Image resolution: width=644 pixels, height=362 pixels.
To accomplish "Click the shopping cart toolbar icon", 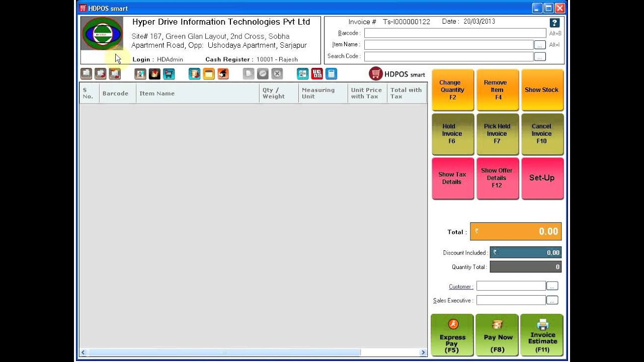I will click(169, 74).
